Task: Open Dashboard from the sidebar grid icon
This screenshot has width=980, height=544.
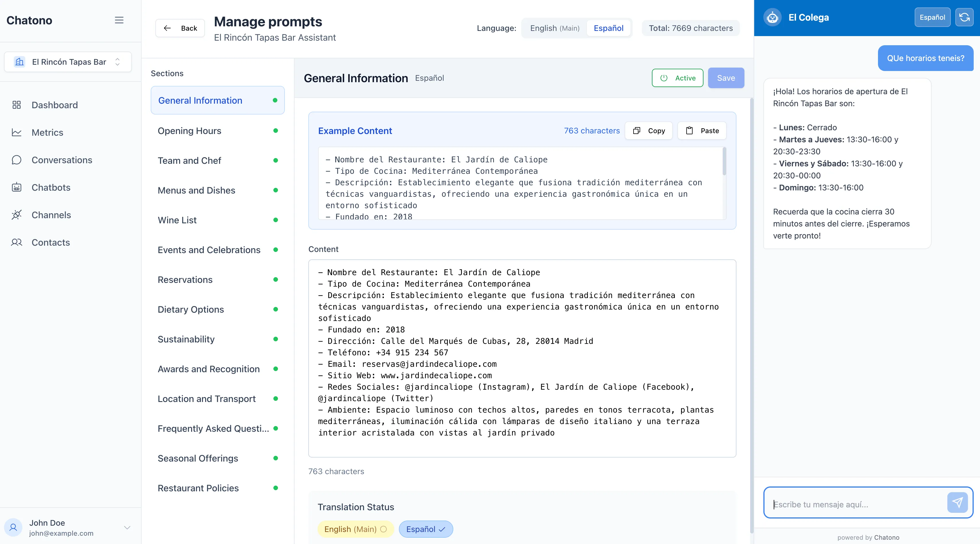Action: (16, 105)
